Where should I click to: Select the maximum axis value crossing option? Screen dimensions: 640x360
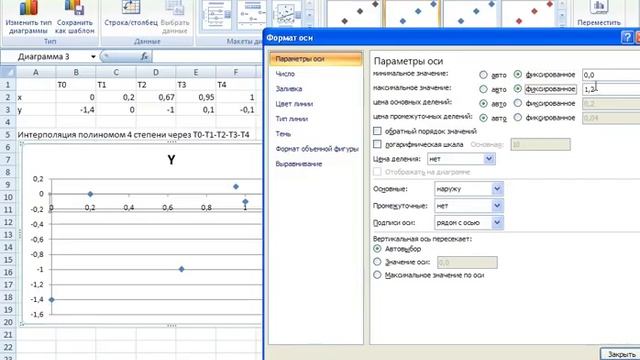(378, 275)
